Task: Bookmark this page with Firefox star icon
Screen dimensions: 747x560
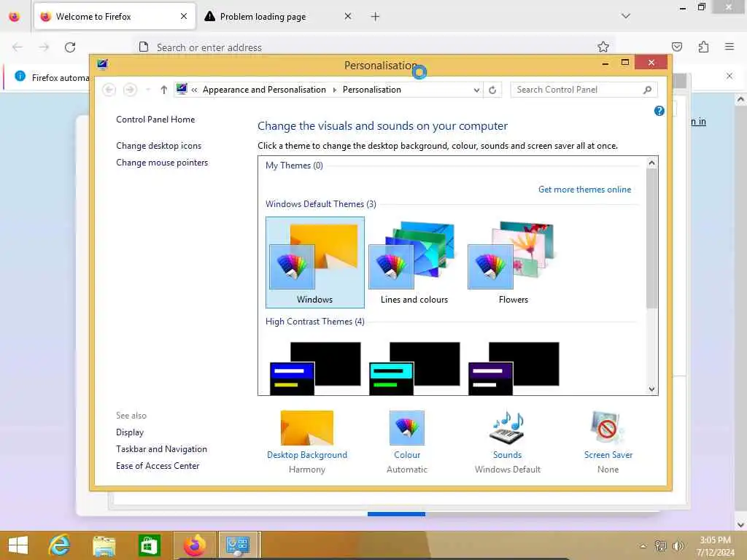Action: coord(603,47)
